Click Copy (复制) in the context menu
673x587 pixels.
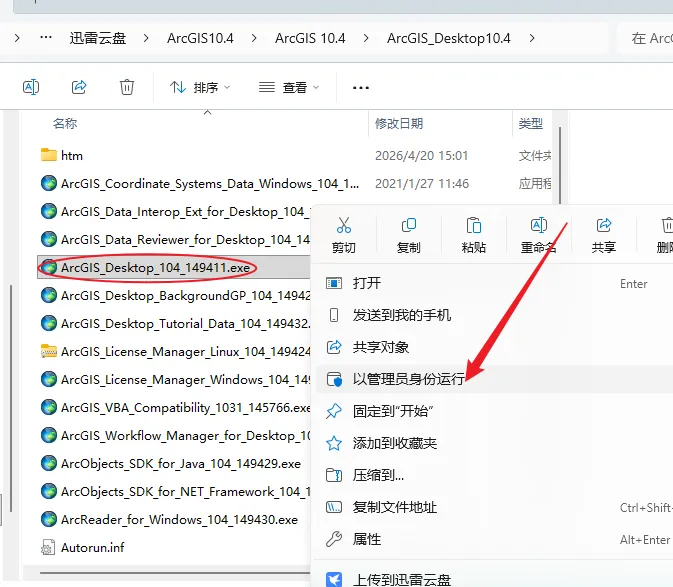(x=409, y=235)
